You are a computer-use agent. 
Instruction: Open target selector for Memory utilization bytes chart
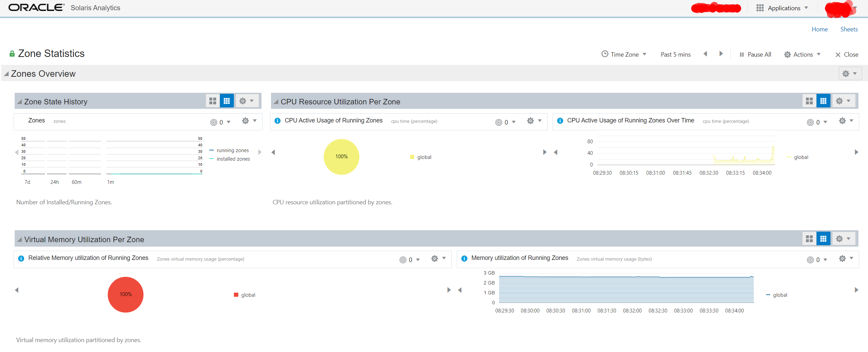(x=817, y=260)
